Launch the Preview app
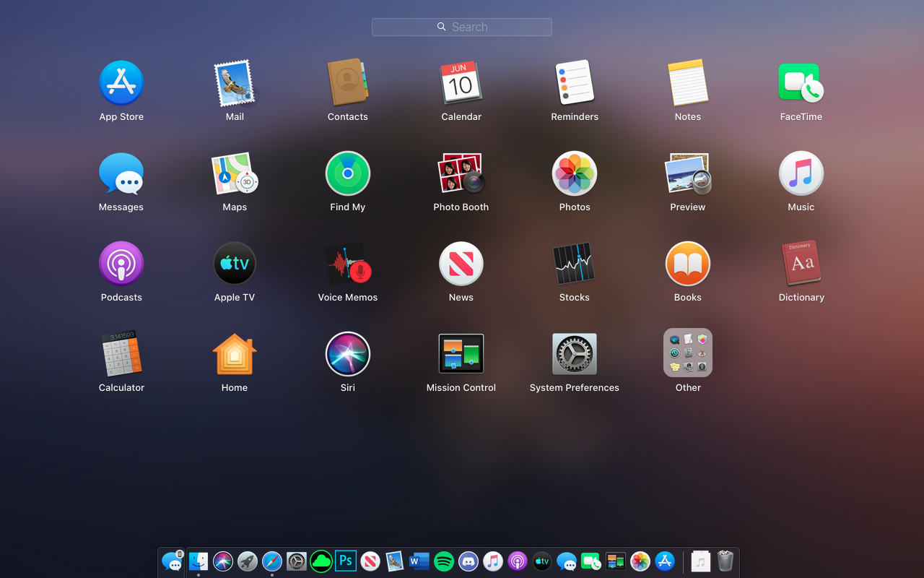Viewport: 924px width, 578px height. (x=688, y=173)
